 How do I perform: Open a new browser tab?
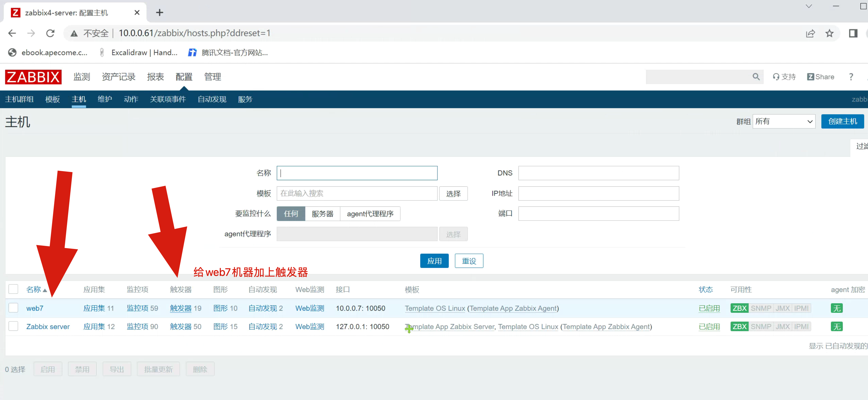159,13
